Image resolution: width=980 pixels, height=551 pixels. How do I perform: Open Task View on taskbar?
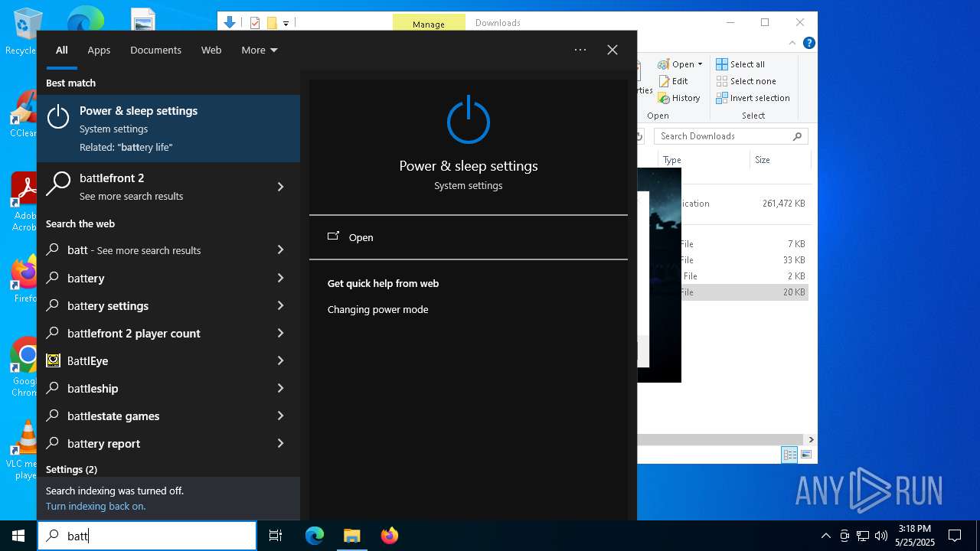276,536
